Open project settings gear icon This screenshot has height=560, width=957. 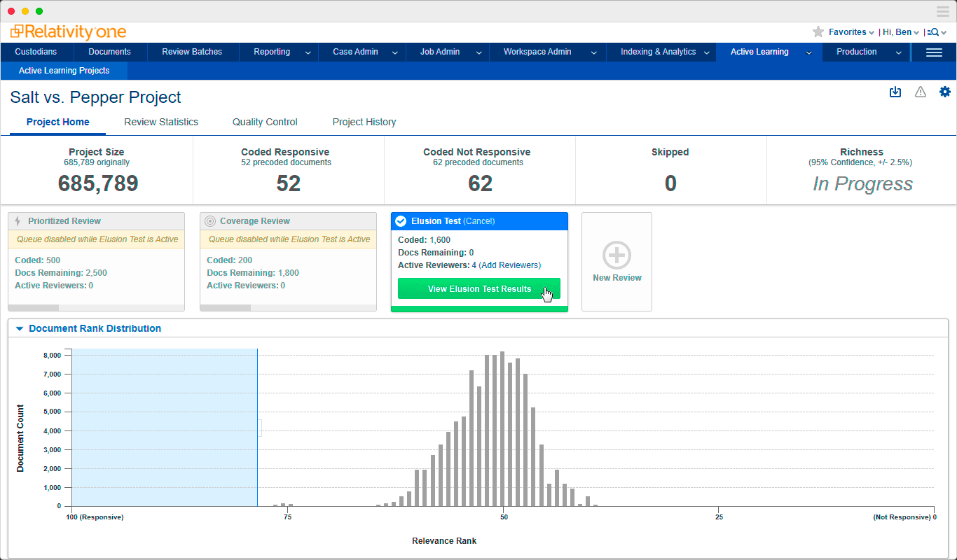[x=945, y=92]
